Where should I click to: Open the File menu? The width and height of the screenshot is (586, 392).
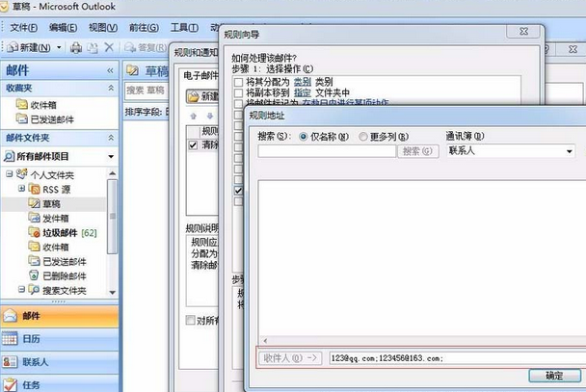(x=23, y=28)
